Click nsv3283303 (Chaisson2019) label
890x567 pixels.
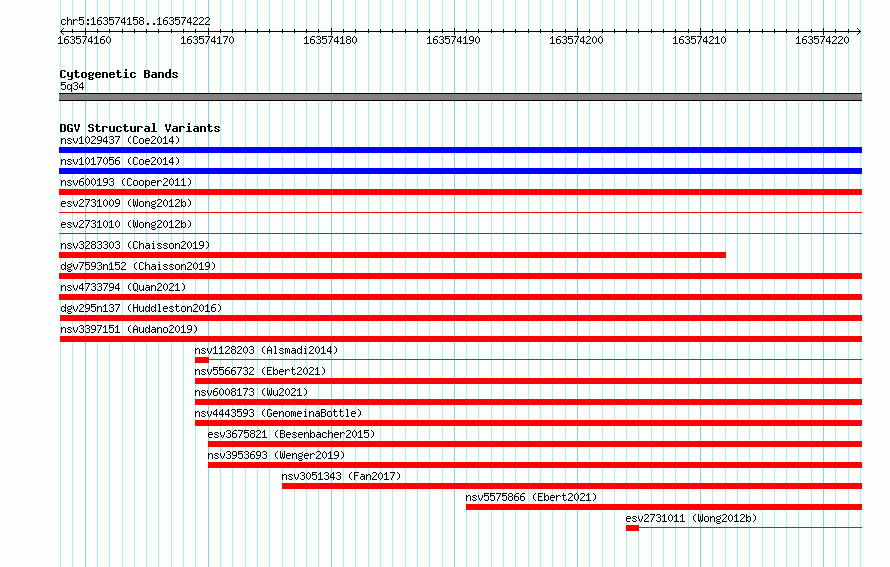135,245
